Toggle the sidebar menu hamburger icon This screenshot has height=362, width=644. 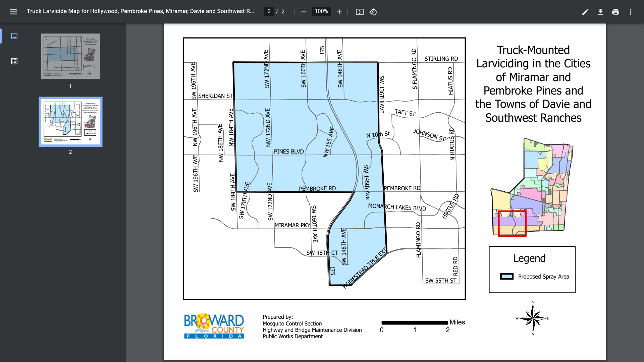coord(13,12)
